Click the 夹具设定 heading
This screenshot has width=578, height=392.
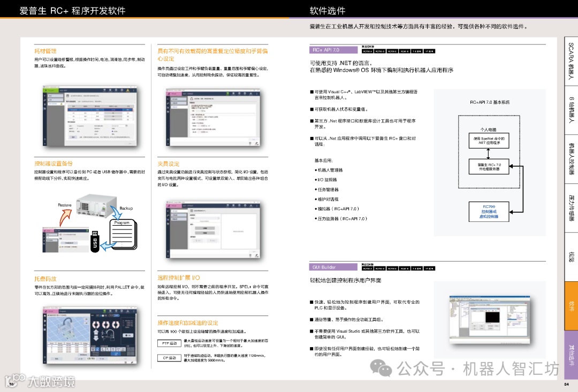pos(169,164)
